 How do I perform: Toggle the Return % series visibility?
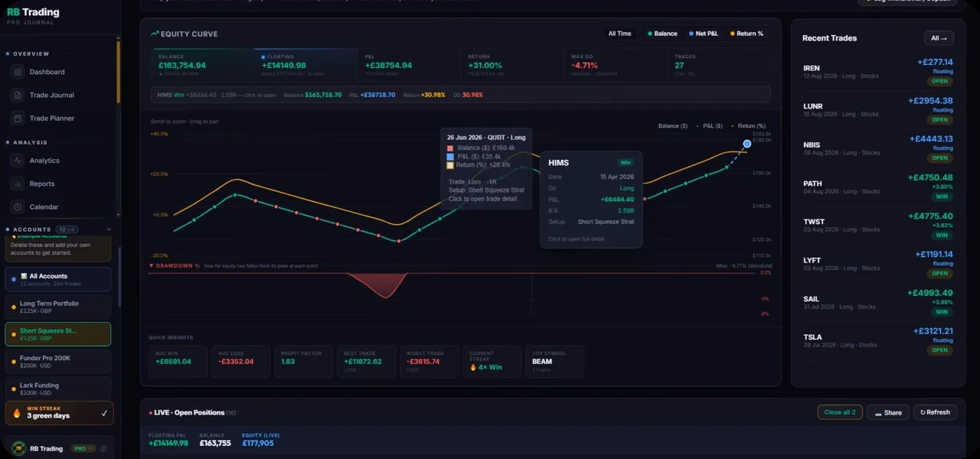tap(746, 34)
